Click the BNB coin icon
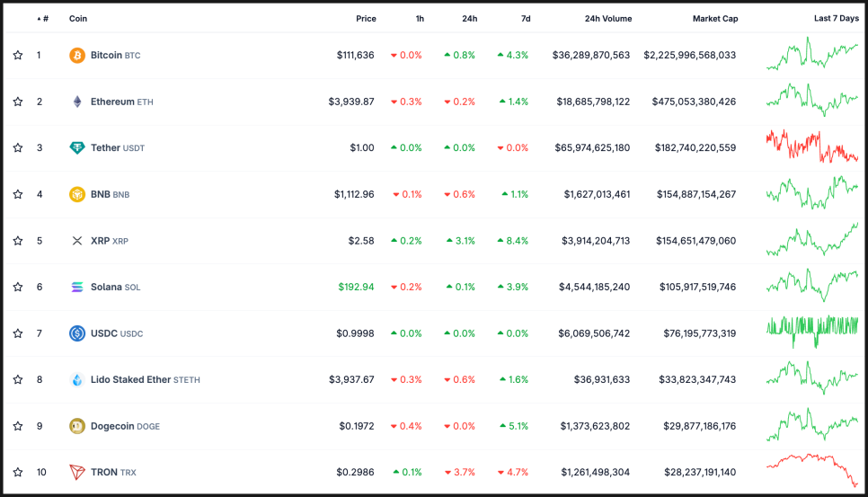This screenshot has height=497, width=868. tap(77, 194)
